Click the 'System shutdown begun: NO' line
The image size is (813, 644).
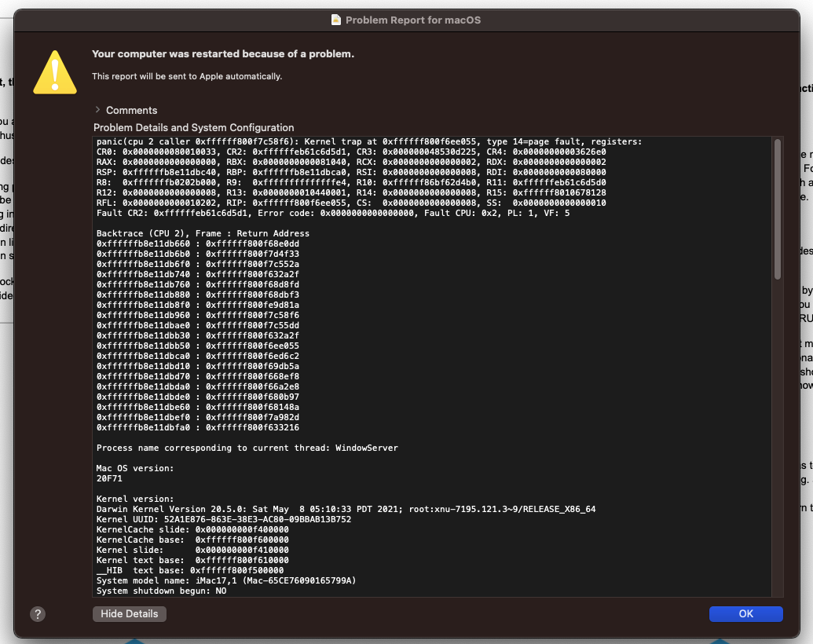click(x=161, y=591)
